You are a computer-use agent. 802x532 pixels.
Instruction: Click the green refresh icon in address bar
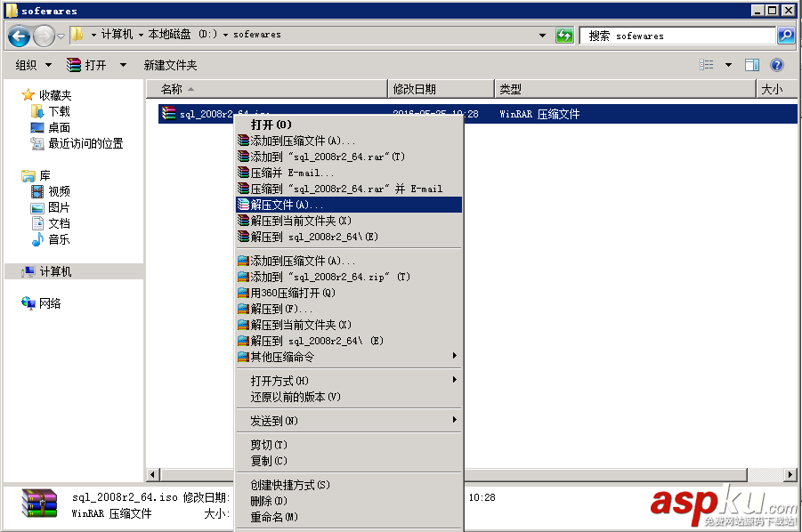[x=564, y=36]
